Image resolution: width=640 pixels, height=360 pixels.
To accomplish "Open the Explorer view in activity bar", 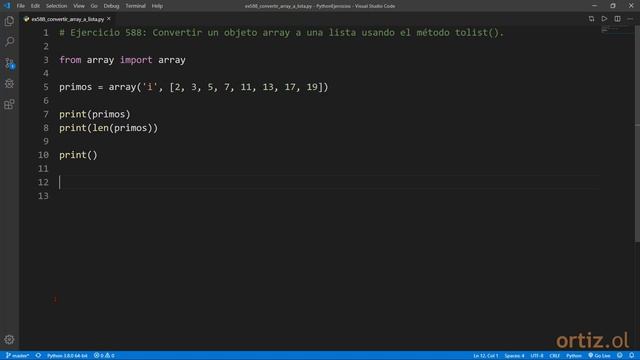I will pos(9,21).
